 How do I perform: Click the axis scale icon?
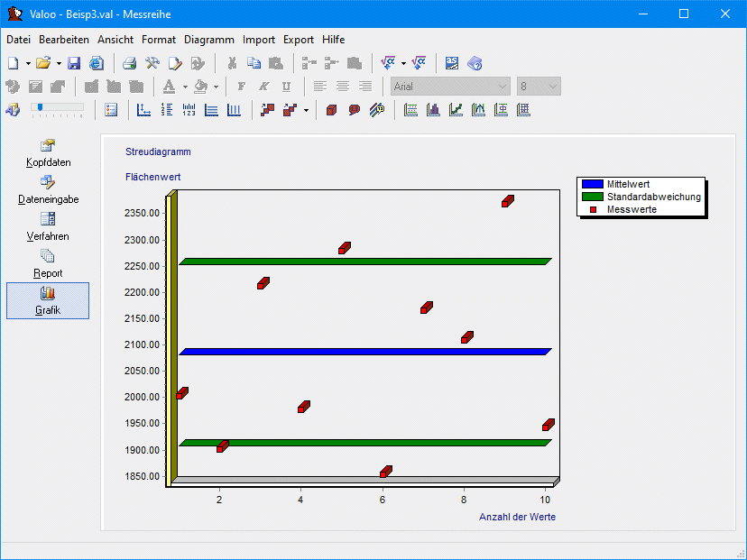pyautogui.click(x=143, y=110)
